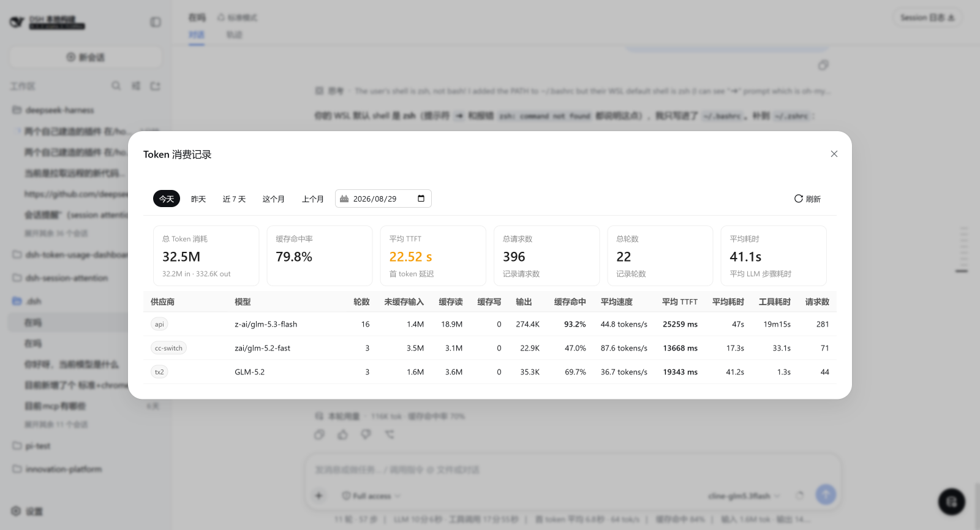Click the 93.2% cache hit cell
980x530 pixels.
point(575,324)
